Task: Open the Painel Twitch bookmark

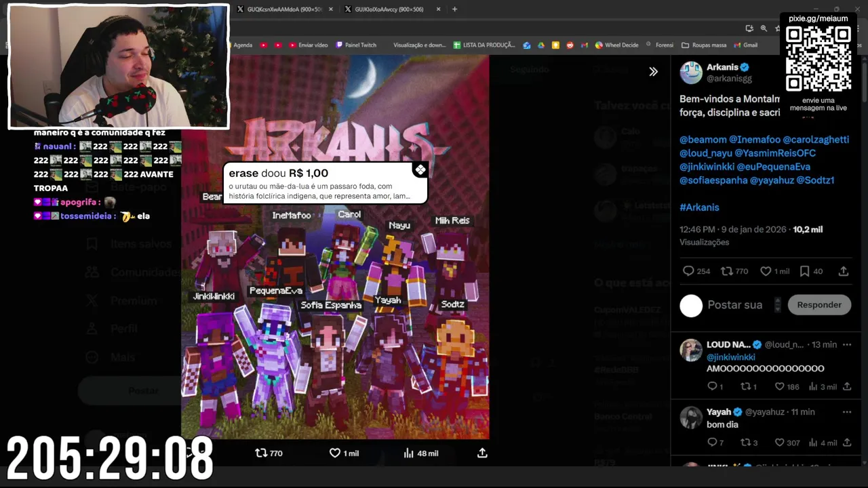Action: tap(356, 45)
